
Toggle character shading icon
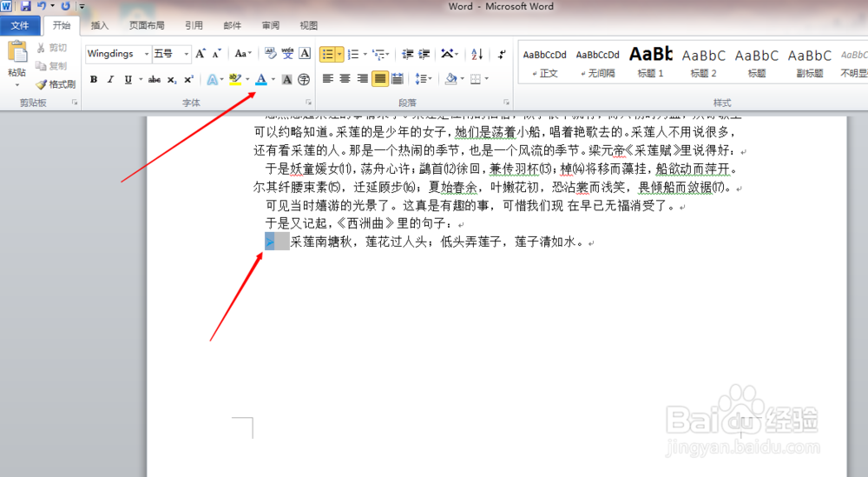click(286, 79)
